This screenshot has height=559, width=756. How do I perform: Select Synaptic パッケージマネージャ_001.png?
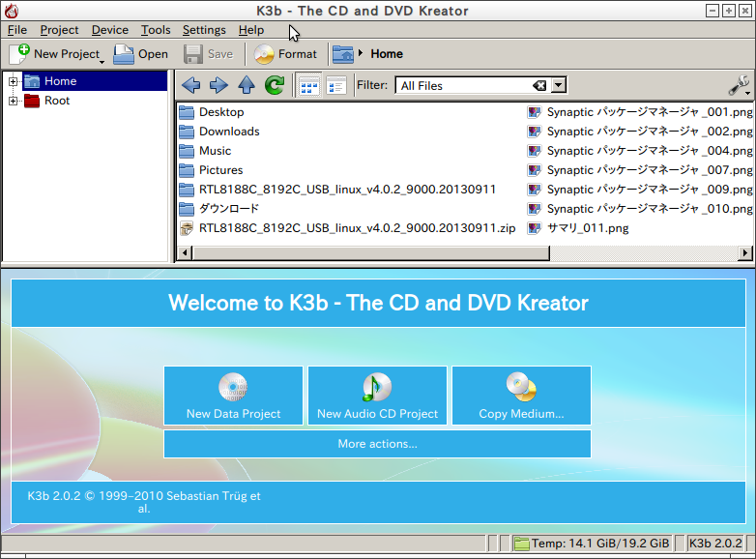tap(640, 112)
